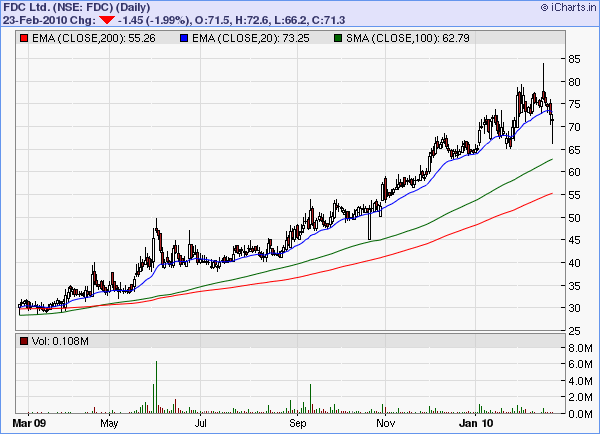Click the 80 price axis label
Screen dimensions: 600x434
coord(574,82)
